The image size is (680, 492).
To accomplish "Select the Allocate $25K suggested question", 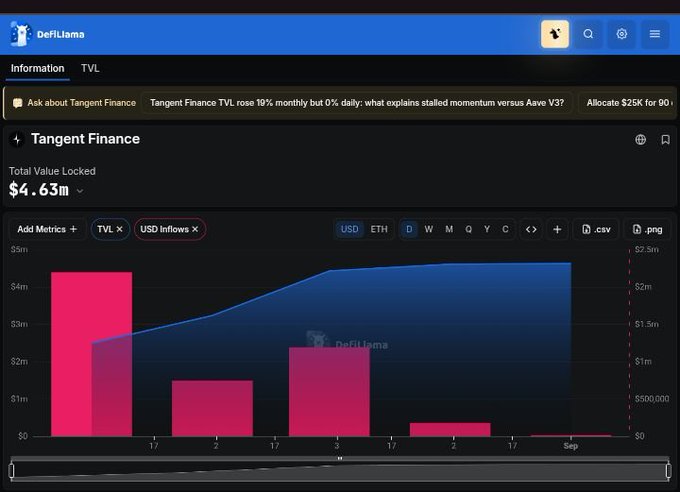I will [627, 103].
